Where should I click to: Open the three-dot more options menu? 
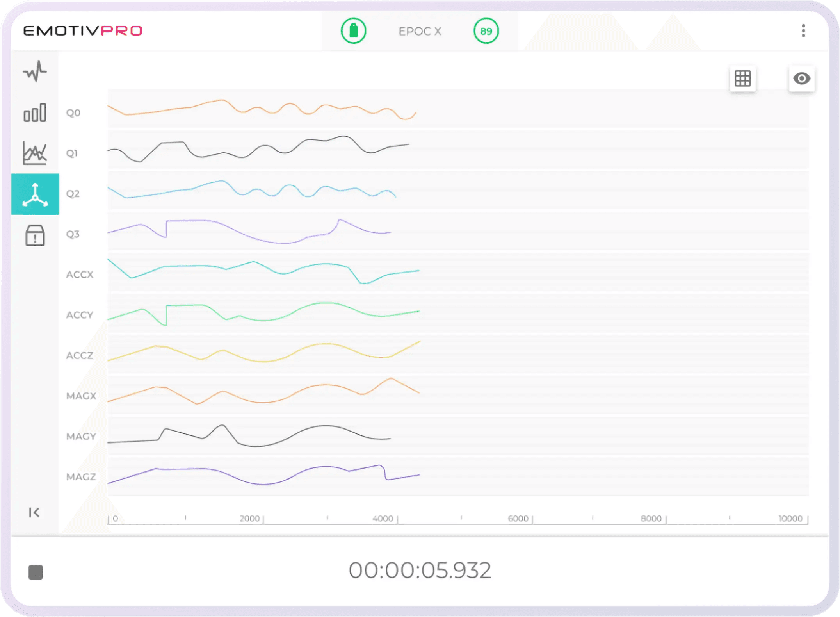click(803, 31)
